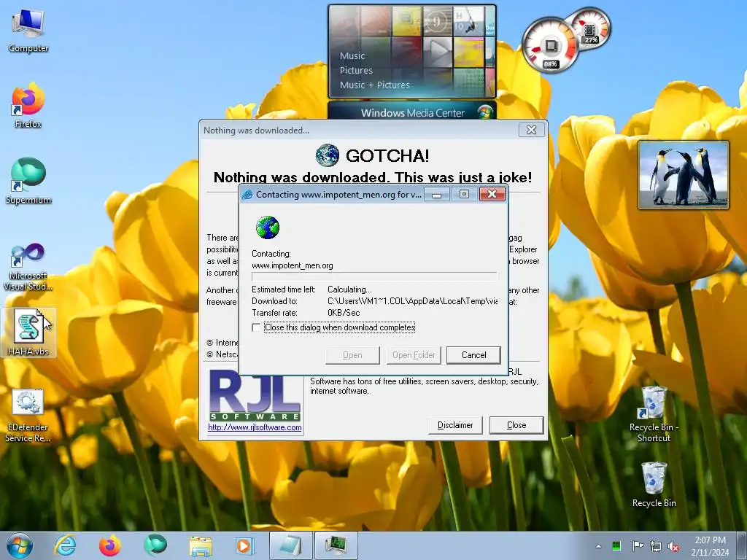The height and width of the screenshot is (560, 747).
Task: Cancel the download dialog
Action: coord(473,355)
